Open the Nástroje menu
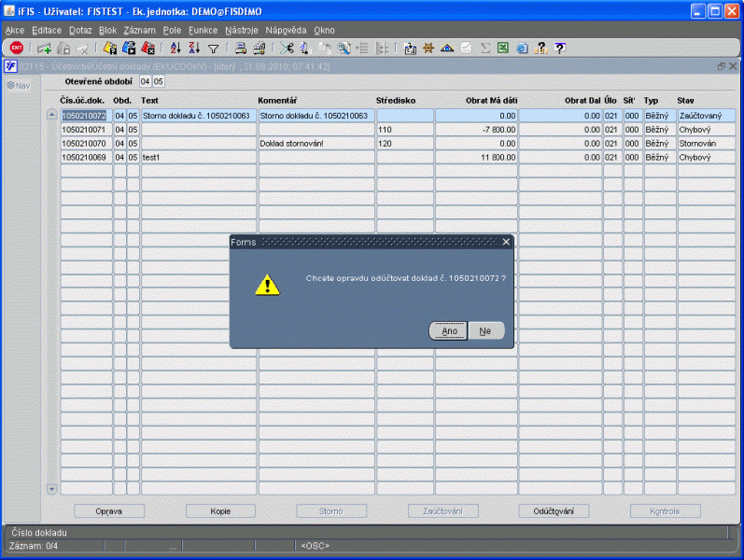This screenshot has height=560, width=744. click(242, 31)
